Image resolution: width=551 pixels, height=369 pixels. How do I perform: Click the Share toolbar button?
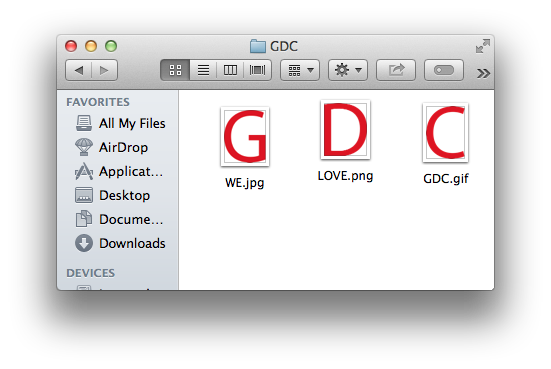[x=396, y=70]
